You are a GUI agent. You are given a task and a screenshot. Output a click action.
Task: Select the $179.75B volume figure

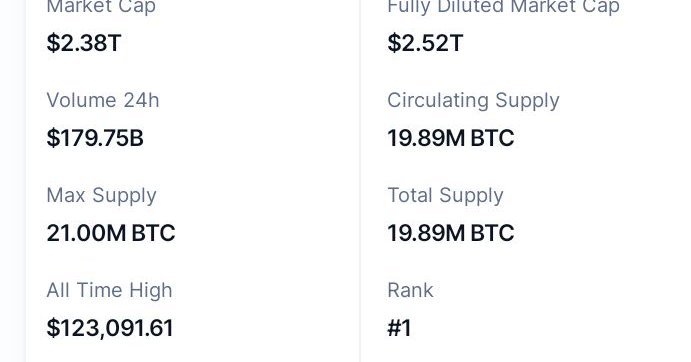(x=95, y=138)
